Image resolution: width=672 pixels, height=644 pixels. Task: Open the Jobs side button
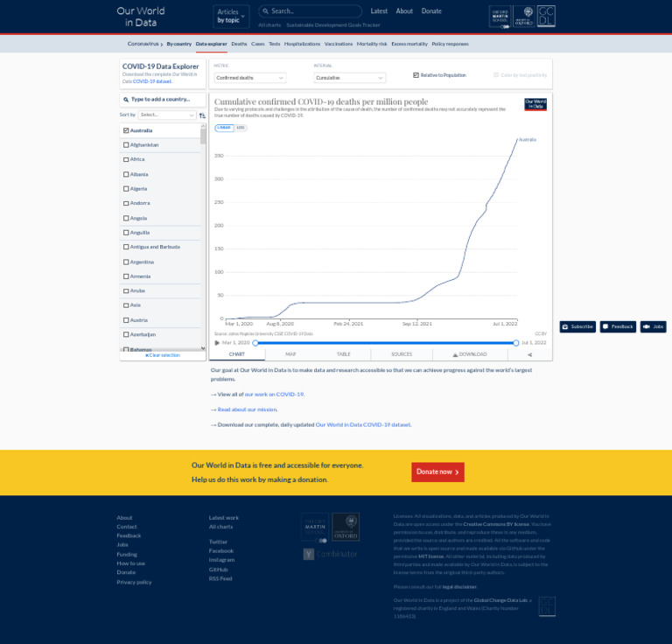click(x=653, y=326)
